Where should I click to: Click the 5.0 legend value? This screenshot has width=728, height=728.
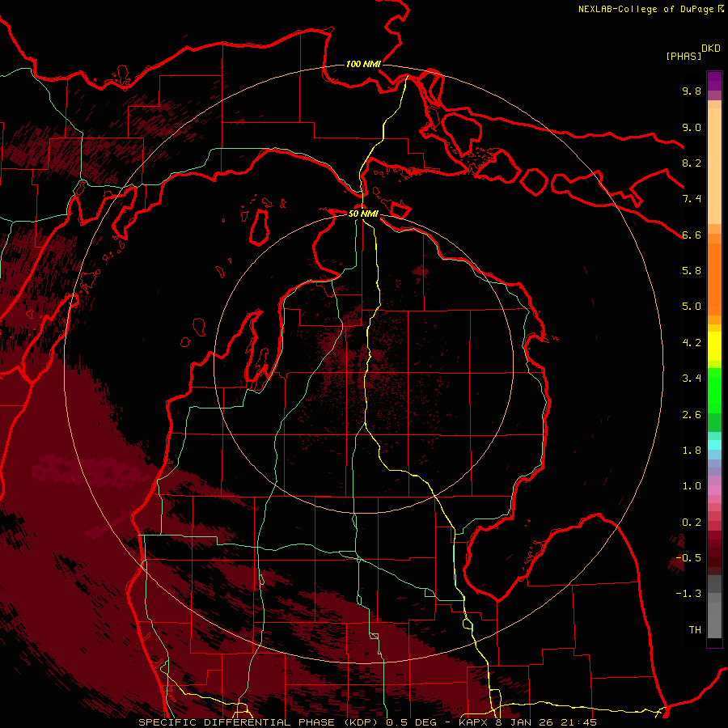[x=692, y=307]
